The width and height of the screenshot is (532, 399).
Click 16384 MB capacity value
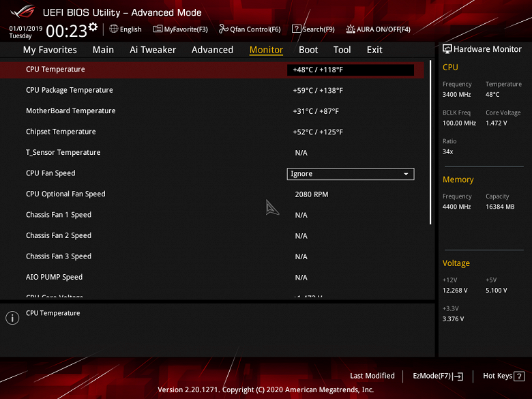(x=500, y=207)
